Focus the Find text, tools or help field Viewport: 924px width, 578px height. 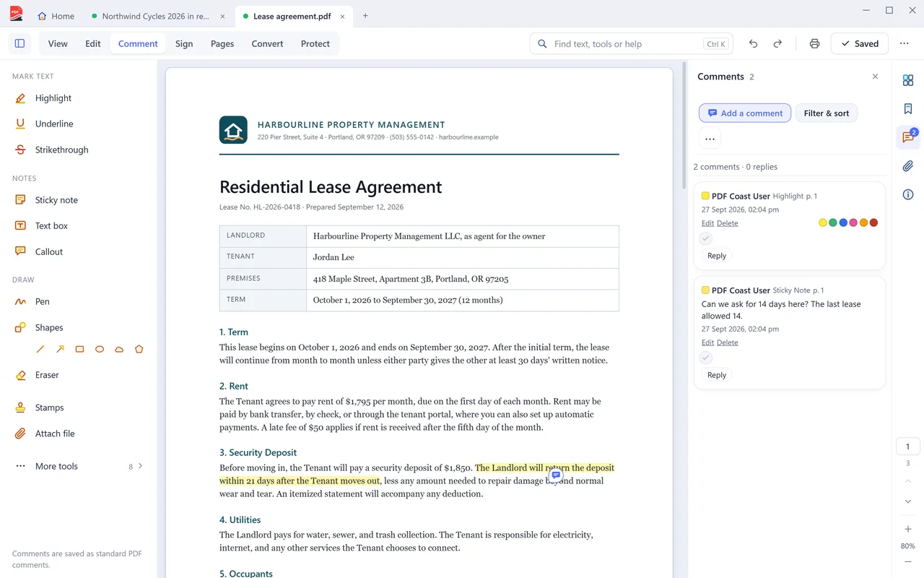tap(631, 44)
